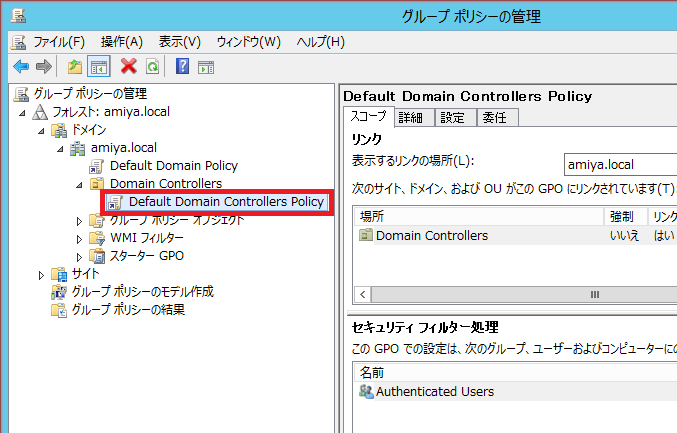Click the links list scroll-left arrow

(363, 294)
